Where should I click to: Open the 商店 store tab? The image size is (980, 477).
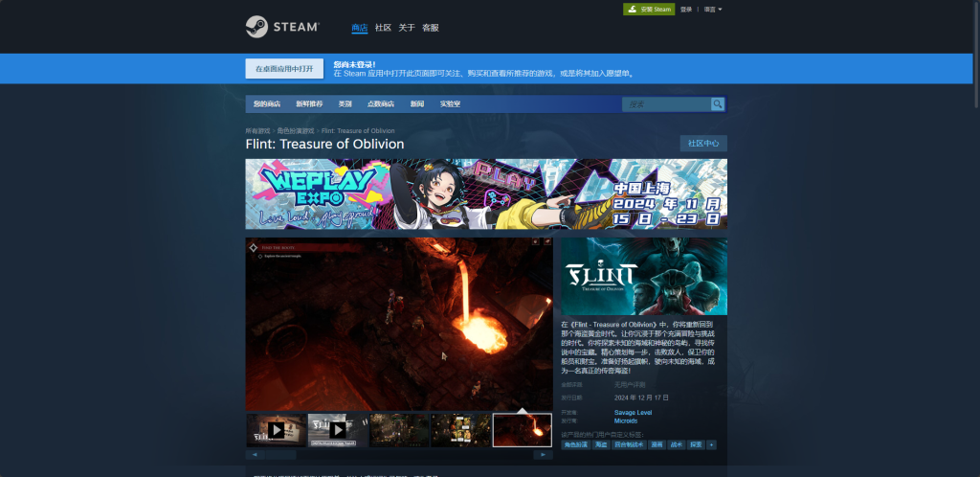point(360,28)
